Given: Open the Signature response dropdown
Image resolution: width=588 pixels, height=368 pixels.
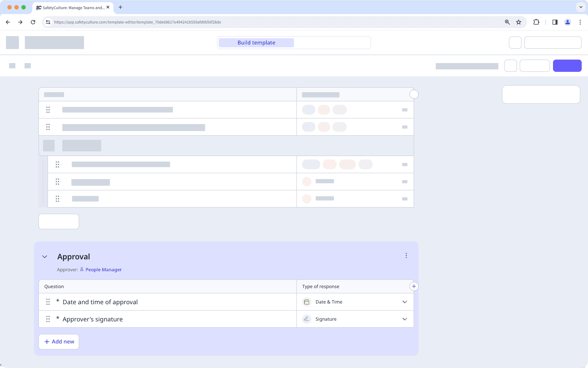Looking at the screenshot, I should coord(405,319).
